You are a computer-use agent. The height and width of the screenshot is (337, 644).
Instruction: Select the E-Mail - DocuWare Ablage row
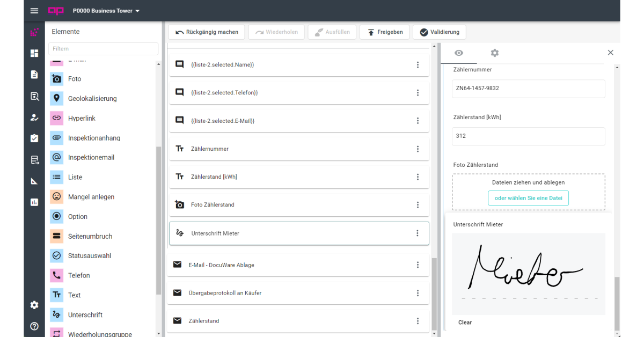[x=298, y=265]
